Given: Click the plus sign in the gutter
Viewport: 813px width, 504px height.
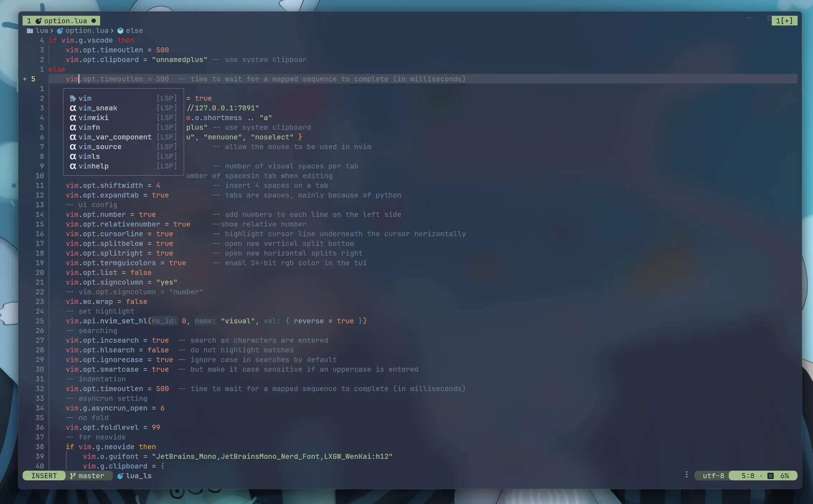Looking at the screenshot, I should click(x=25, y=79).
